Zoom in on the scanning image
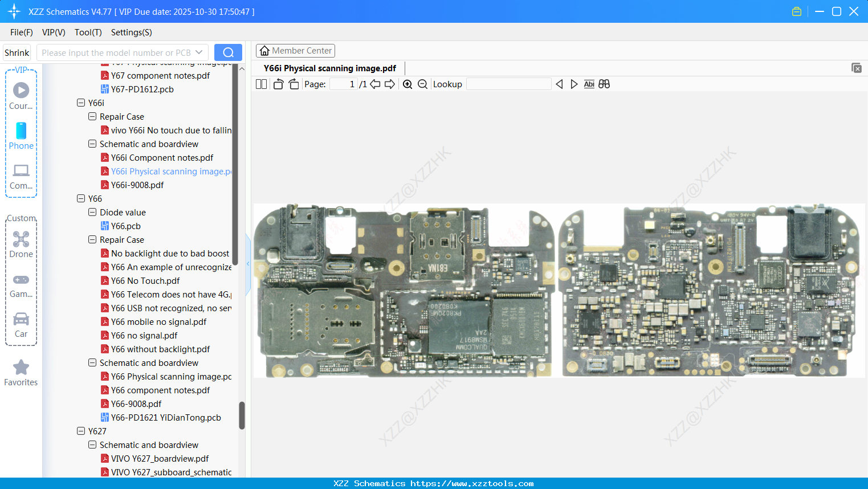This screenshot has width=868, height=489. pos(407,84)
